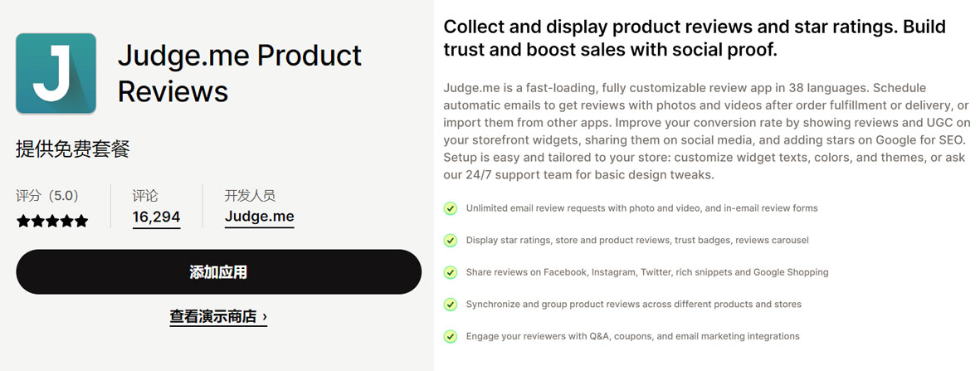
Task: Click the 评分 (5.0) rating label
Action: point(47,196)
